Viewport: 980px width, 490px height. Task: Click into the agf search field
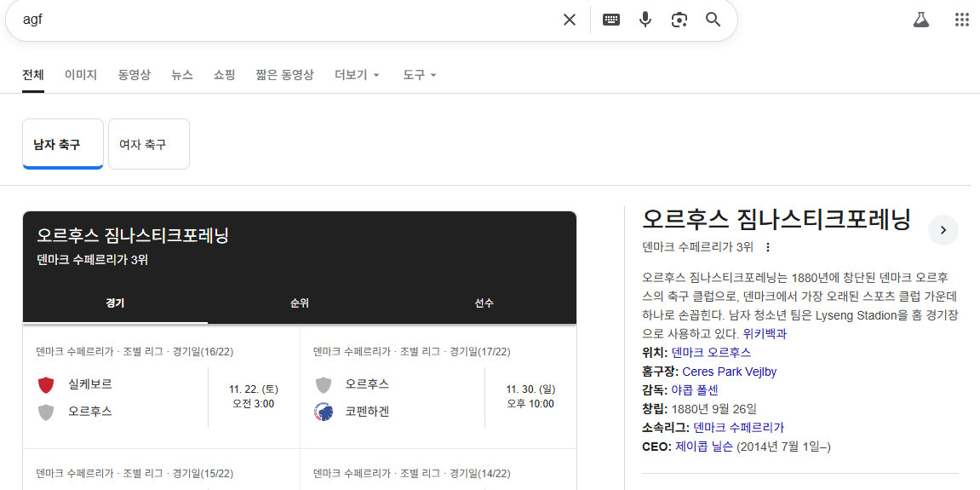281,20
